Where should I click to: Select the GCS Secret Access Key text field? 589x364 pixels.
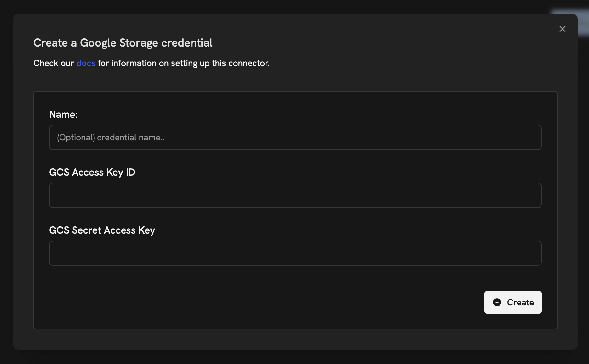pos(295,253)
